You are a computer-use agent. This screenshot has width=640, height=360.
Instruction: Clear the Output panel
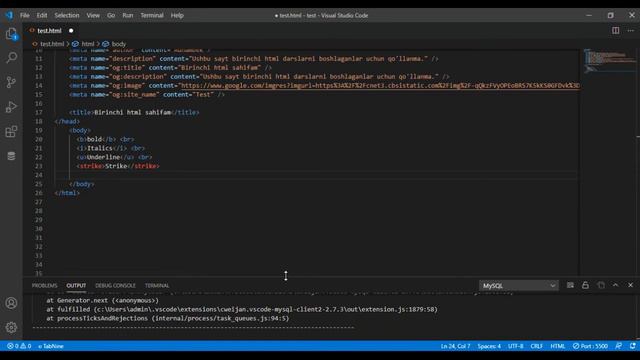[x=570, y=285]
